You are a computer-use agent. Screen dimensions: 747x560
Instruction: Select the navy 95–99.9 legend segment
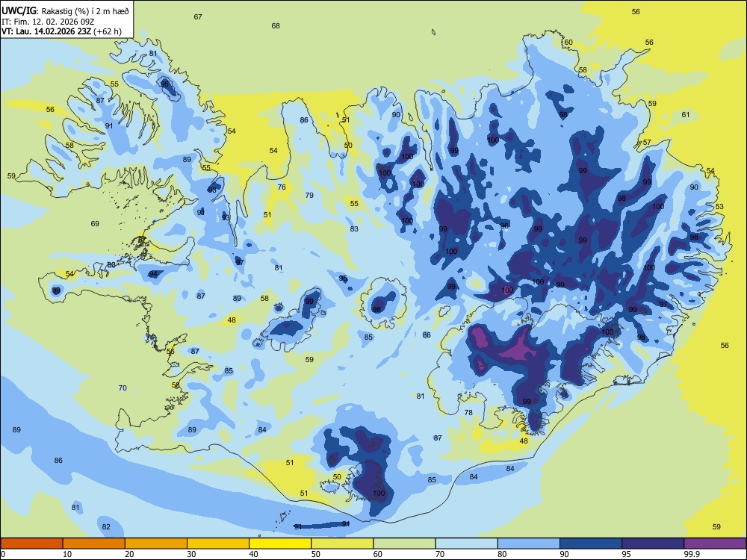click(653, 544)
